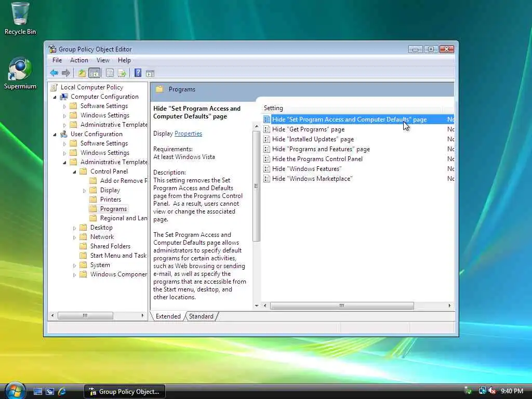The image size is (532, 399).
Task: Select the Regional and Language tree item
Action: (x=124, y=218)
